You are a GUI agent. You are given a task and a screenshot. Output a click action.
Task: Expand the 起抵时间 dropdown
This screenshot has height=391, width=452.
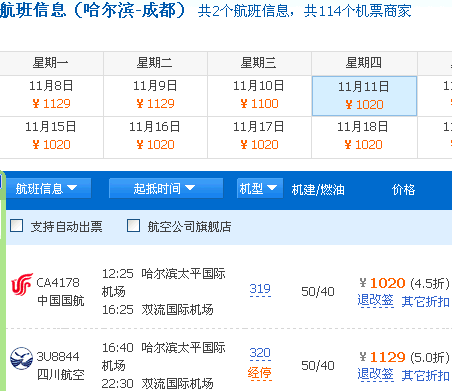166,188
